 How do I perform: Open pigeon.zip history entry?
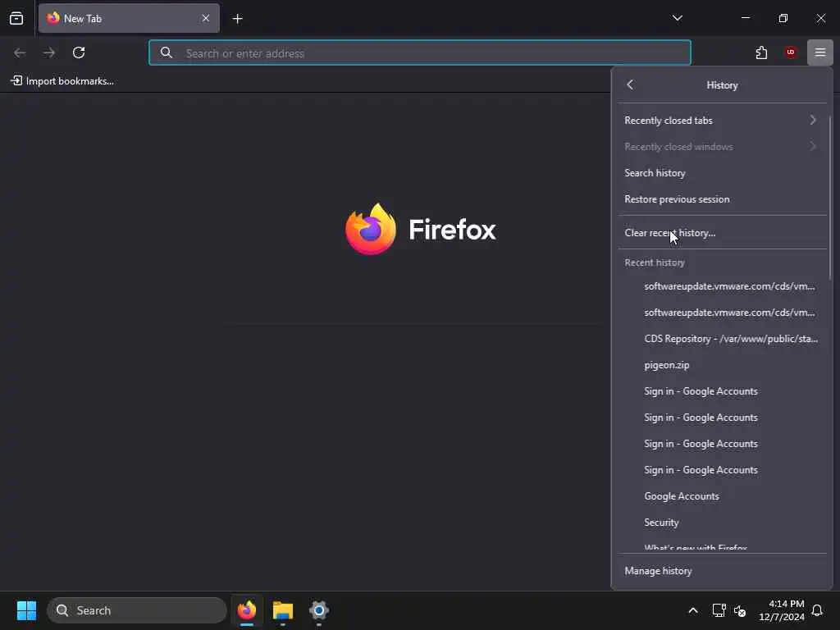(x=721, y=365)
